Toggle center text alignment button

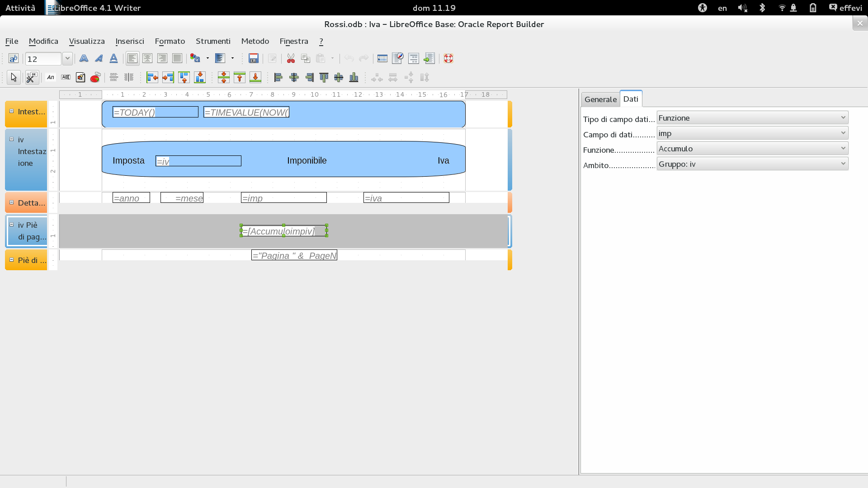coord(147,58)
